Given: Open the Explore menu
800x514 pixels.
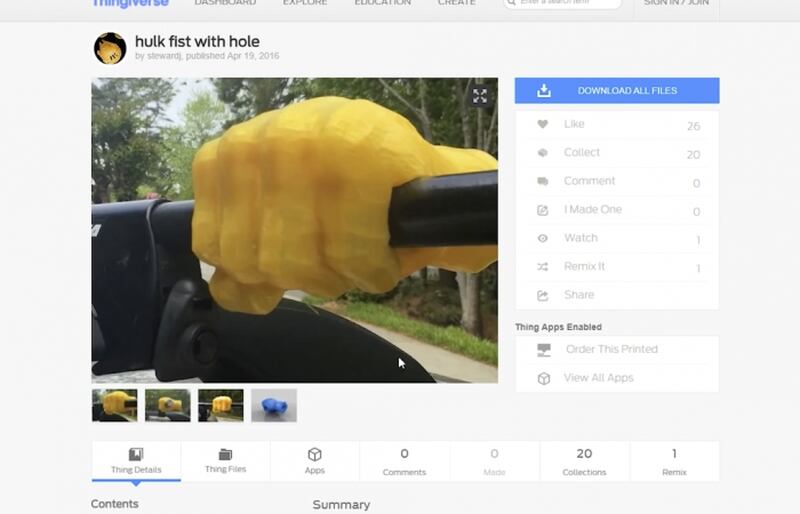Looking at the screenshot, I should tap(305, 3).
